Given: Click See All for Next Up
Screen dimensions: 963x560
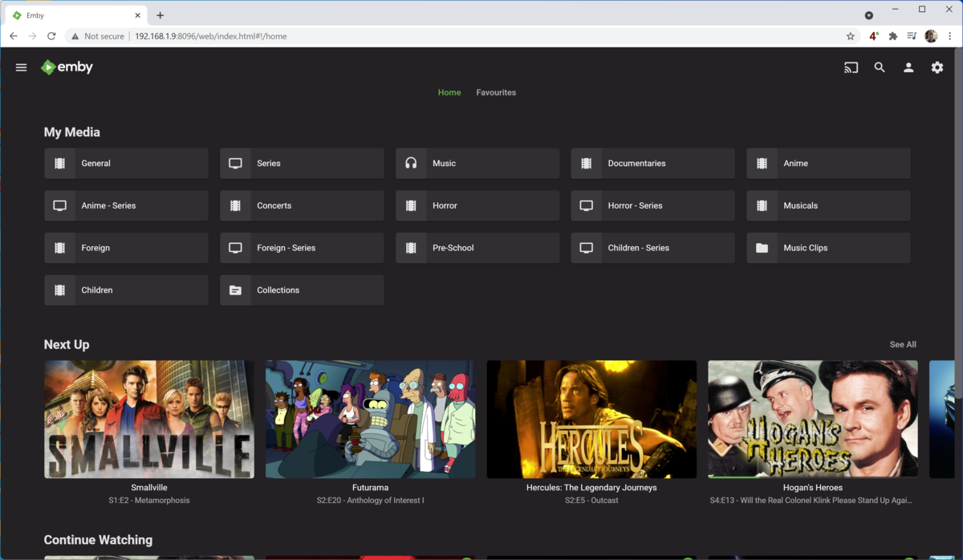Looking at the screenshot, I should coord(903,344).
